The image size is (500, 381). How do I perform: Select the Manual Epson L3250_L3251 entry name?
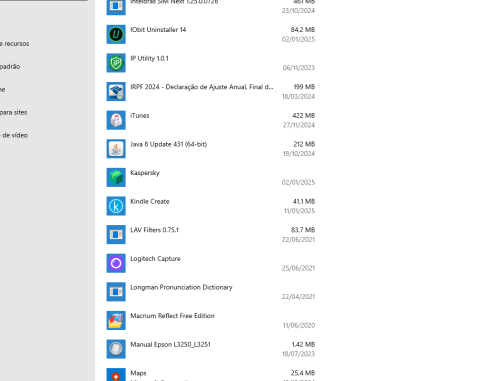coord(170,344)
